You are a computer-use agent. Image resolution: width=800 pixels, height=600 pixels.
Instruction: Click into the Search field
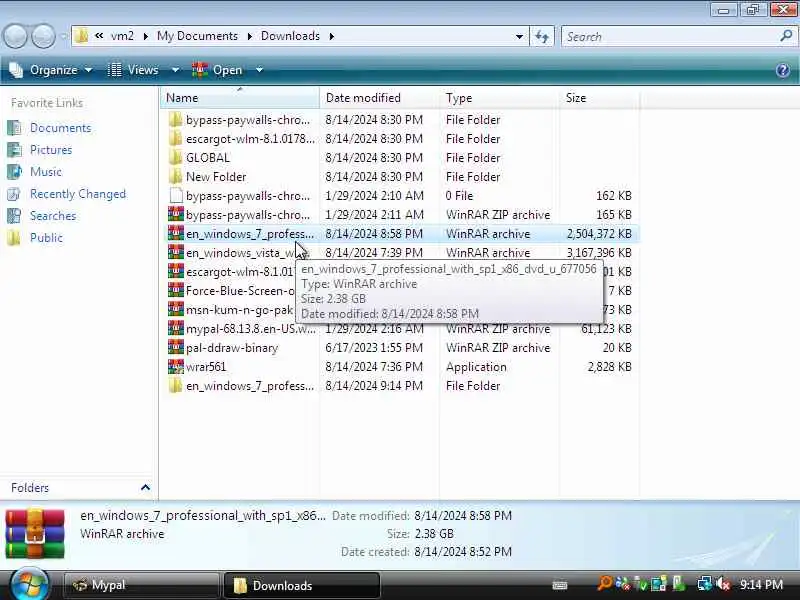[x=670, y=36]
